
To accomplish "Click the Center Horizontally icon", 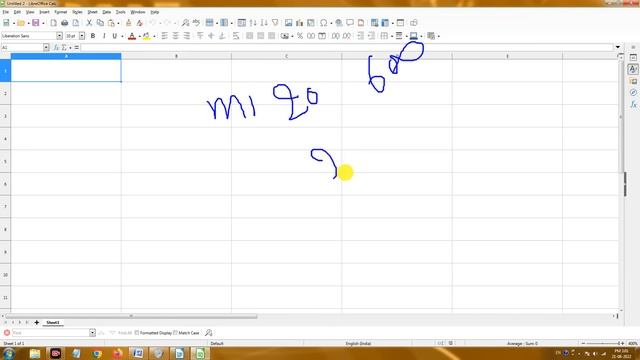I will (x=176, y=36).
